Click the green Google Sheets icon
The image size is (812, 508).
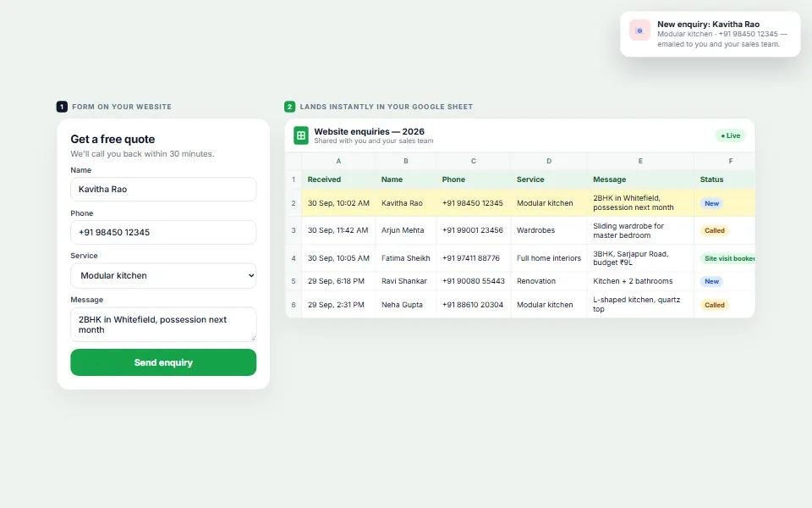coord(301,135)
